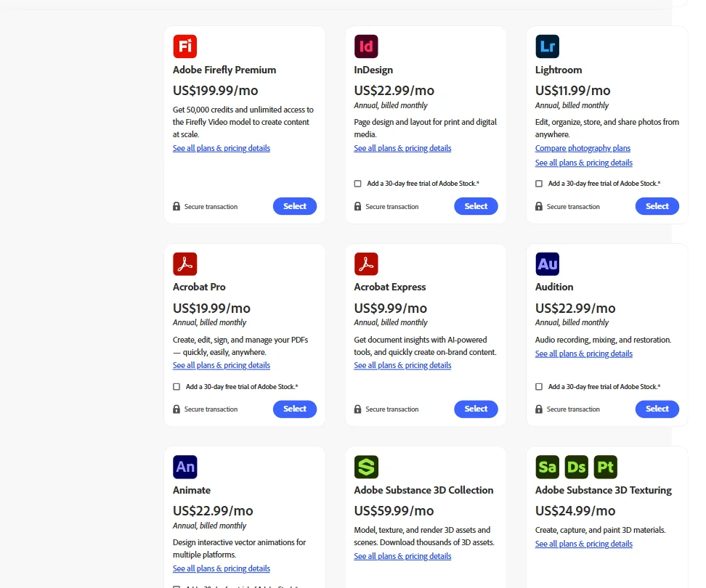
Task: Click lock icon in Lightroom card
Action: pyautogui.click(x=538, y=206)
